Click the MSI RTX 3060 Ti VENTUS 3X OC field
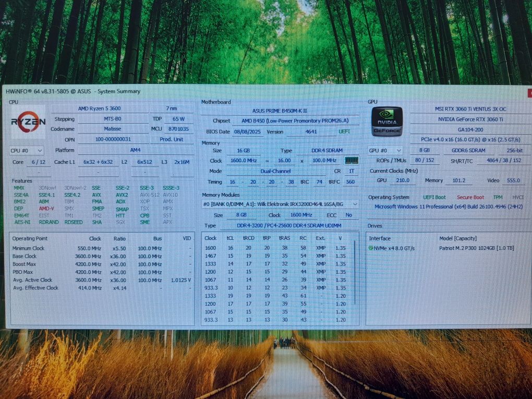Screen dimensions: 532x399 [470, 109]
